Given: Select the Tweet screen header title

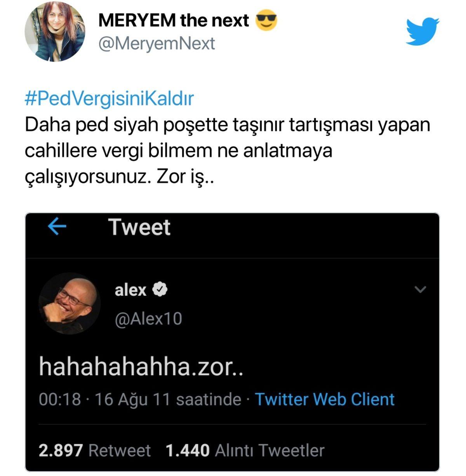Looking at the screenshot, I should coord(140,228).
